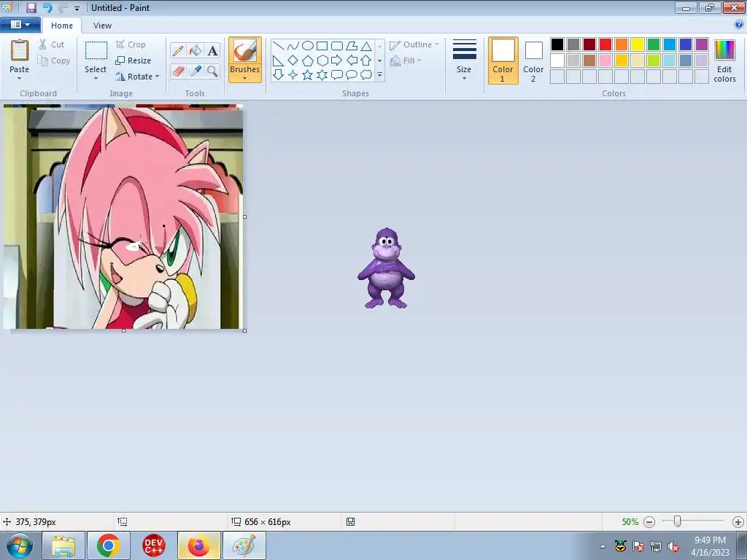Screen dimensions: 747x560
Task: Open the Customize Quick Access Toolbar arrow
Action: (77, 8)
